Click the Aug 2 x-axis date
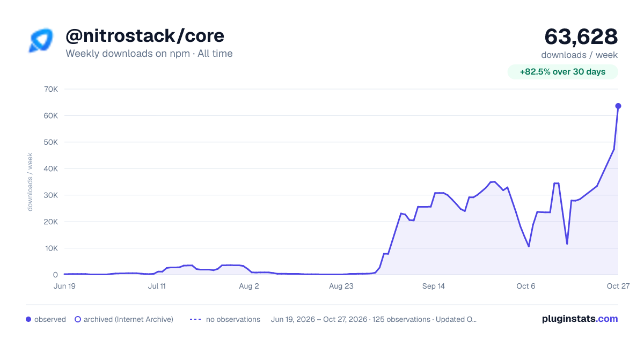 click(x=249, y=286)
